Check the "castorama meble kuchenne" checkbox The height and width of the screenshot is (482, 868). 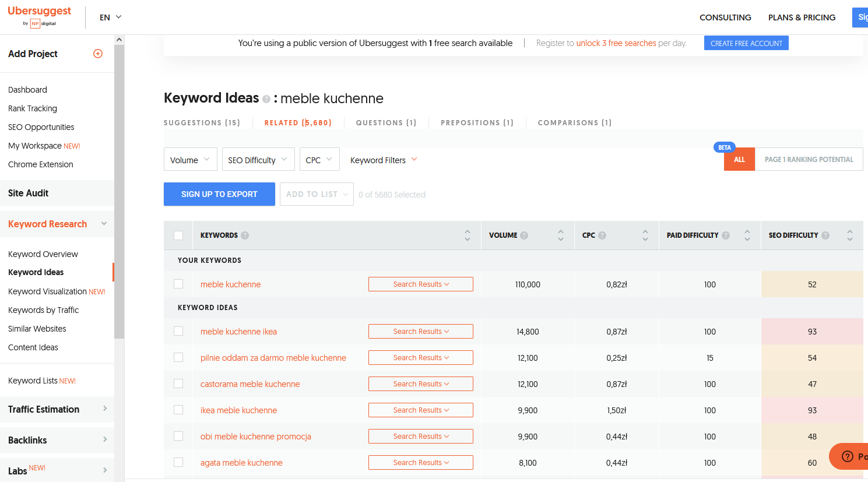[178, 384]
